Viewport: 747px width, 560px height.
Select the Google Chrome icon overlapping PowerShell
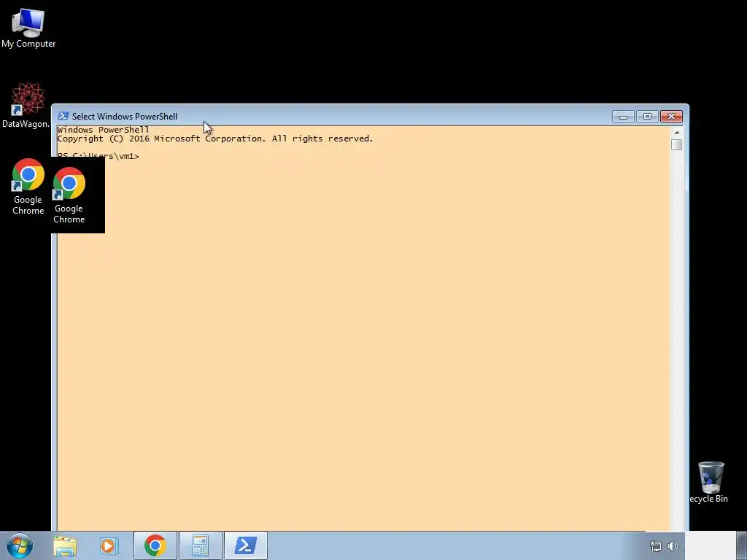(69, 195)
